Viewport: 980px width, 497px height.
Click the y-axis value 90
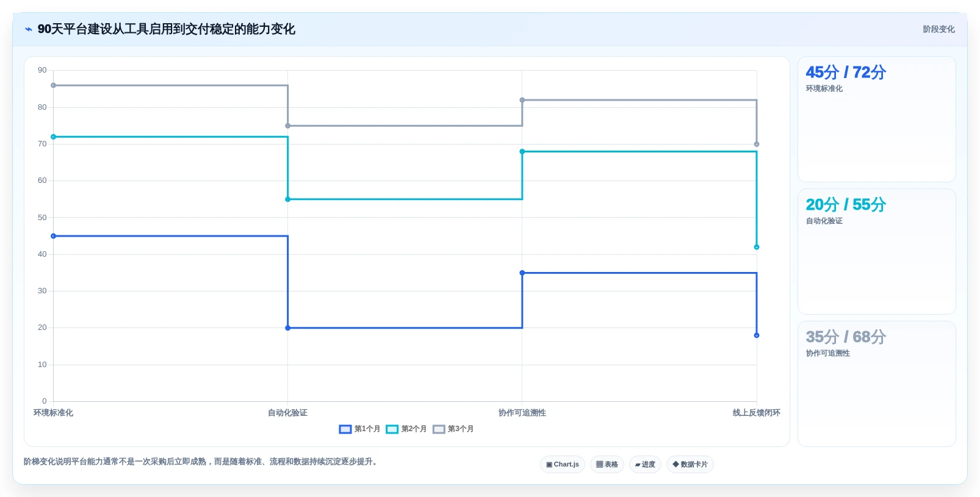pyautogui.click(x=42, y=70)
